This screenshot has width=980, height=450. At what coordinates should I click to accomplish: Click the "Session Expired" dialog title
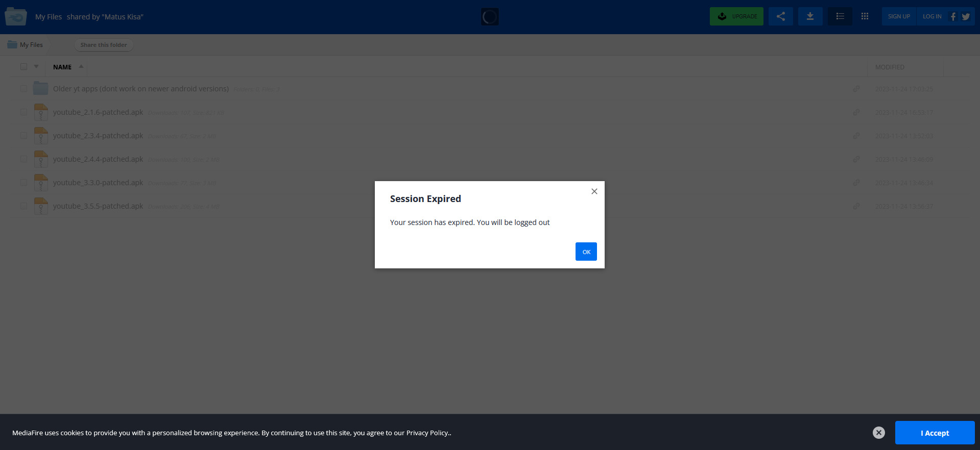(x=425, y=199)
